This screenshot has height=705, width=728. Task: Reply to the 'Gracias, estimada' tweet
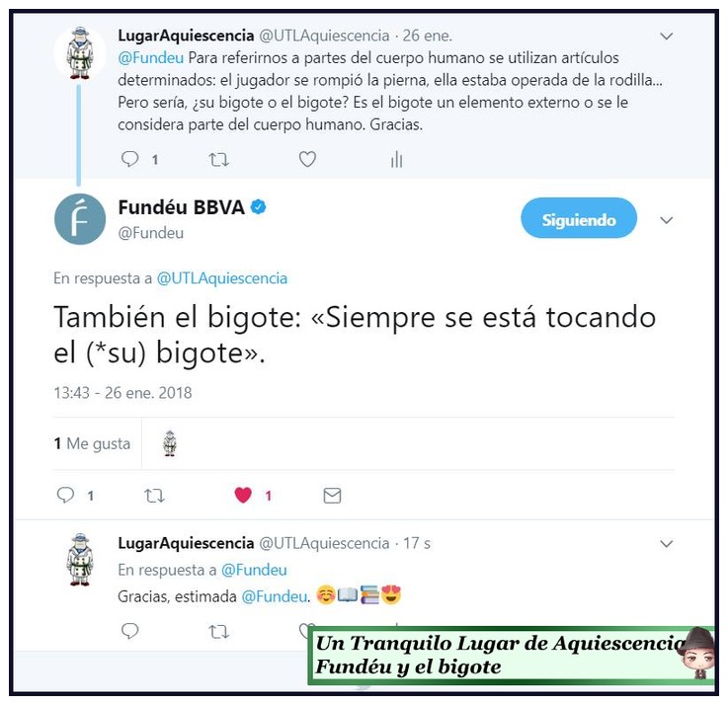(129, 631)
